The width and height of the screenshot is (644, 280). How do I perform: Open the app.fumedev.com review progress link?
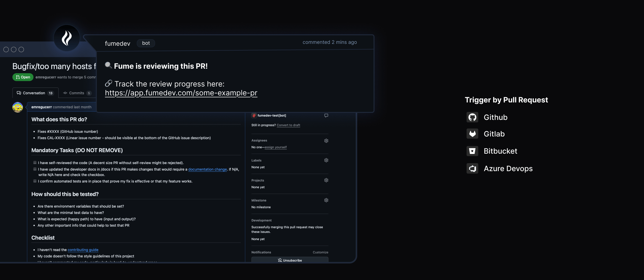click(x=181, y=93)
